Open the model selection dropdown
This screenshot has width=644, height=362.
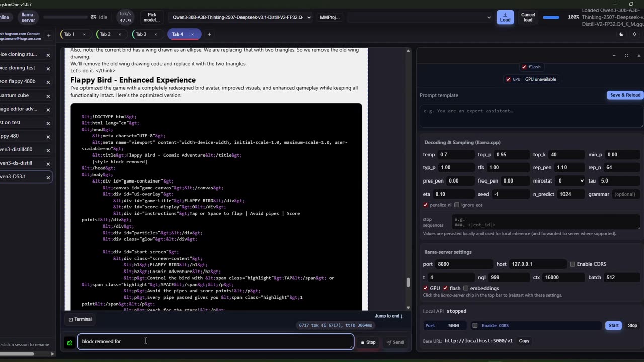(x=240, y=17)
